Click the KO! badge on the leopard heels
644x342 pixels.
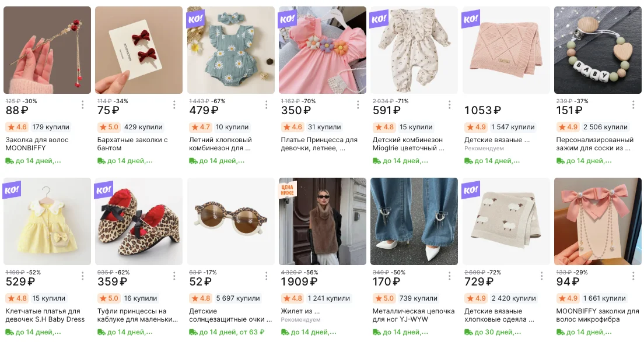(104, 189)
